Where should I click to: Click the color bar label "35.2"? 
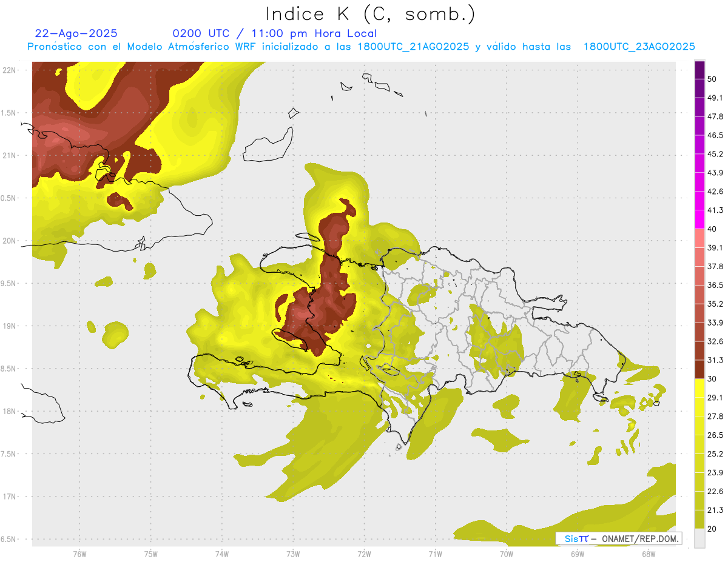point(715,304)
